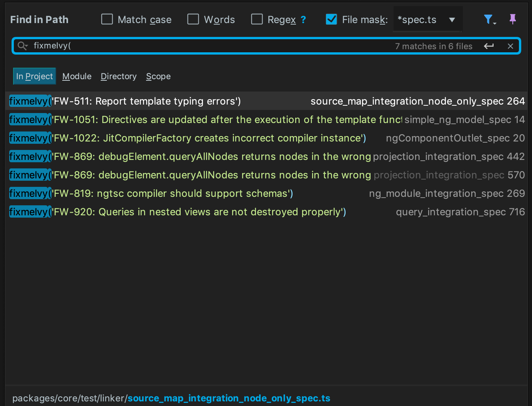The image size is (532, 406).
Task: Enable Match case checkbox
Action: point(107,19)
